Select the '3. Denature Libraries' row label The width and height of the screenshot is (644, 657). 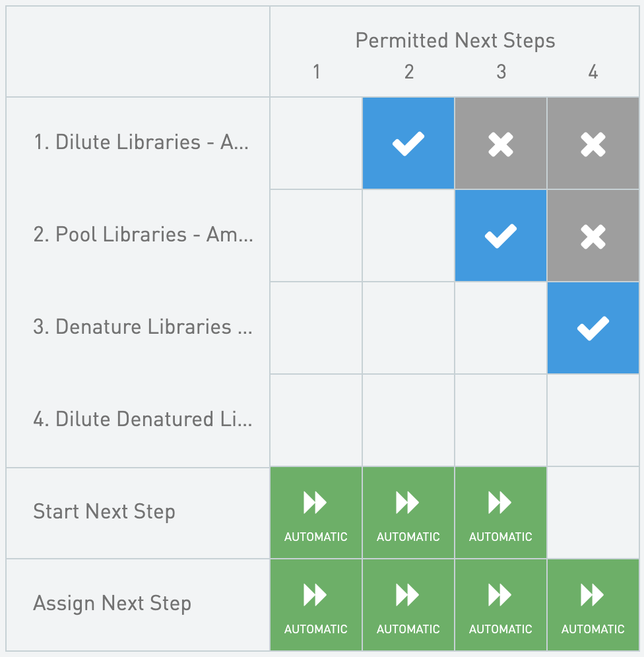click(143, 327)
